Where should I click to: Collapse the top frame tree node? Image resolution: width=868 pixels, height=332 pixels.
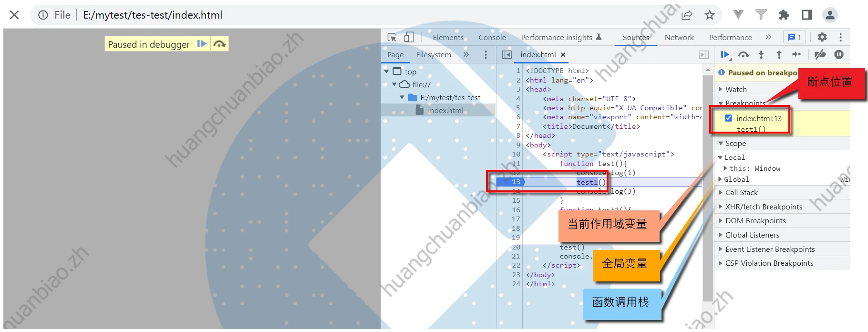pyautogui.click(x=386, y=72)
